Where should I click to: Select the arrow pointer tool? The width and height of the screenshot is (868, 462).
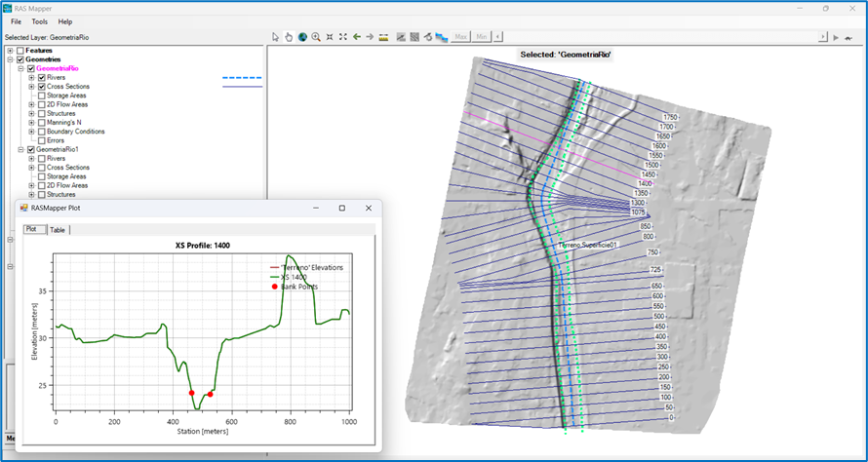[276, 37]
